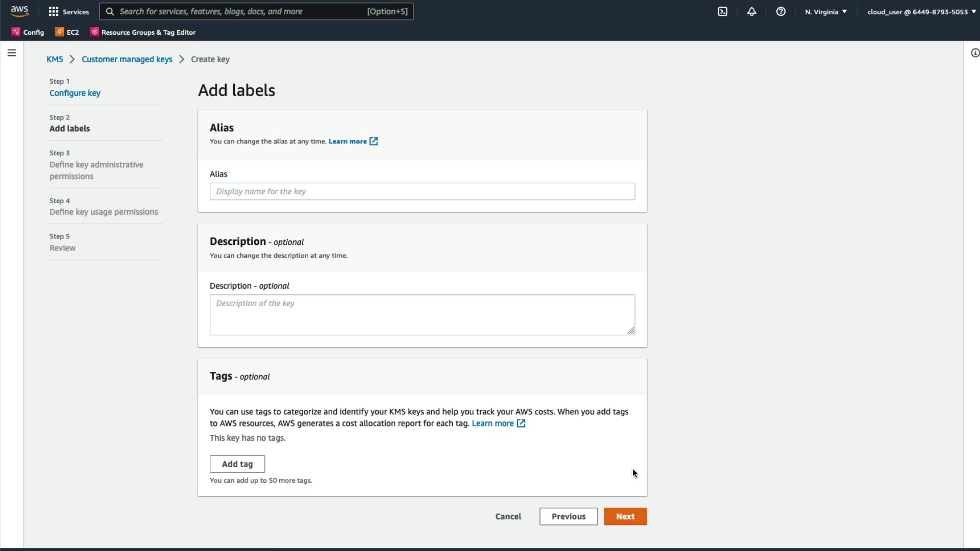
Task: Click the Description text area
Action: click(x=422, y=314)
